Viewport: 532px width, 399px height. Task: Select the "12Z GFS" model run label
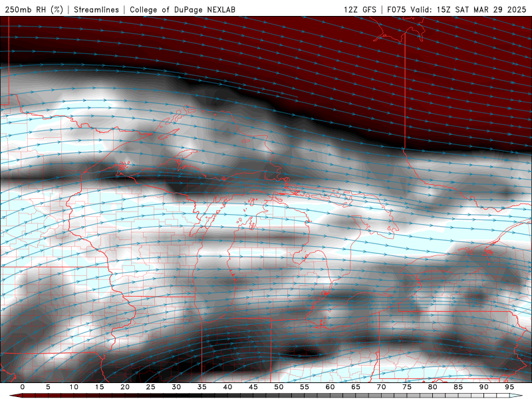point(360,9)
